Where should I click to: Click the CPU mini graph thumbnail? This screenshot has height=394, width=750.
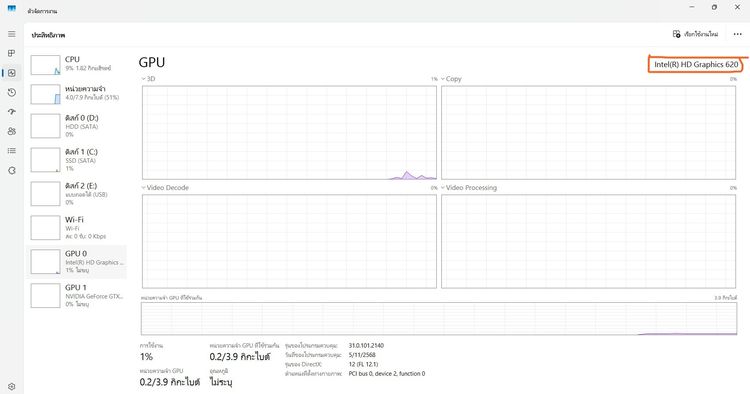(x=45, y=65)
